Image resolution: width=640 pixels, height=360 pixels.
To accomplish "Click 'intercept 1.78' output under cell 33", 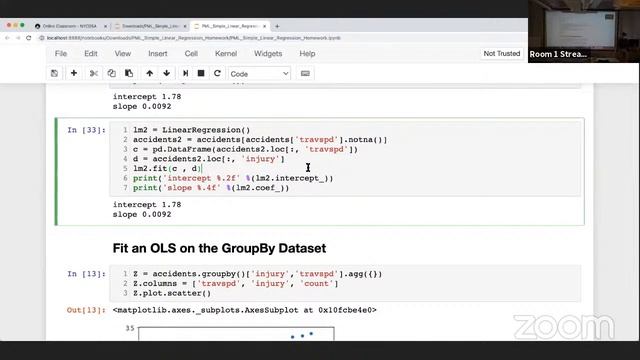I will (x=147, y=204).
